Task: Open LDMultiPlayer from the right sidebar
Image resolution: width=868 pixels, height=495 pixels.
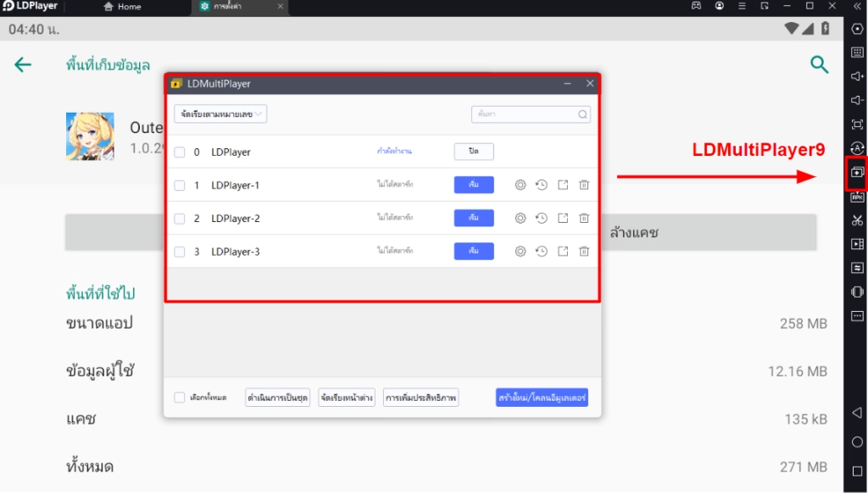Action: (857, 173)
